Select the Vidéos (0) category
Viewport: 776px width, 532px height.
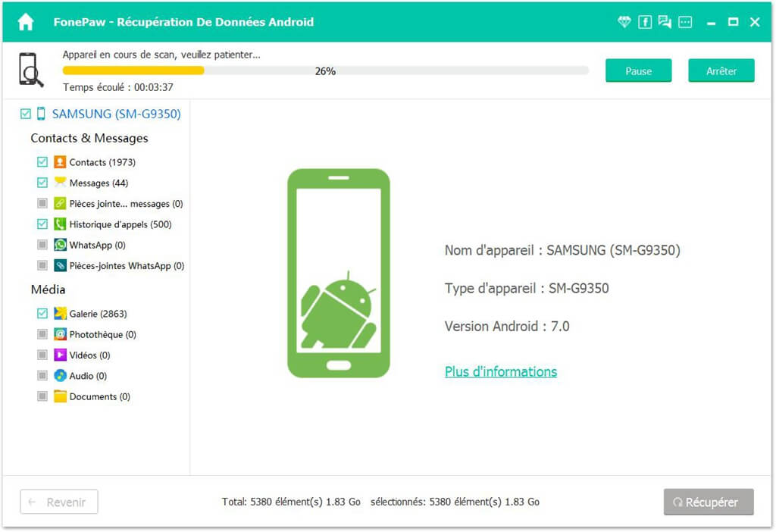89,355
